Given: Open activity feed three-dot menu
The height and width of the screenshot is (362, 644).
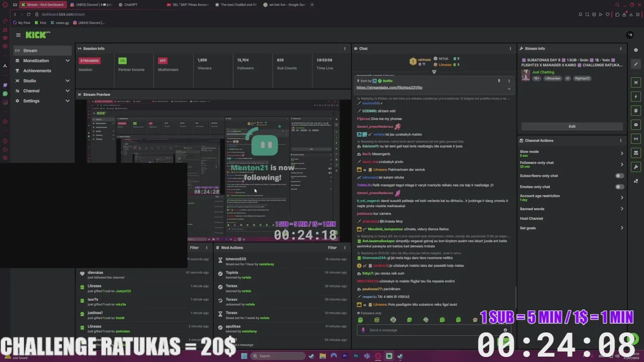Looking at the screenshot, I should [x=207, y=247].
